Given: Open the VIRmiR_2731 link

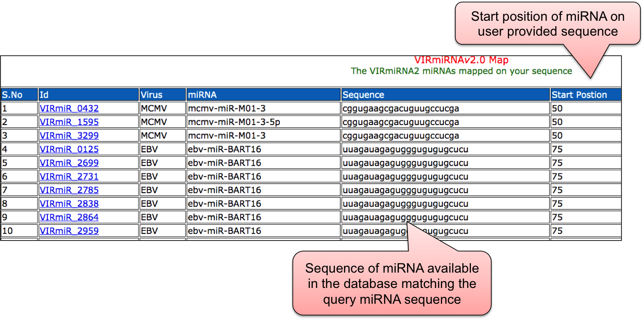Looking at the screenshot, I should click(x=69, y=176).
